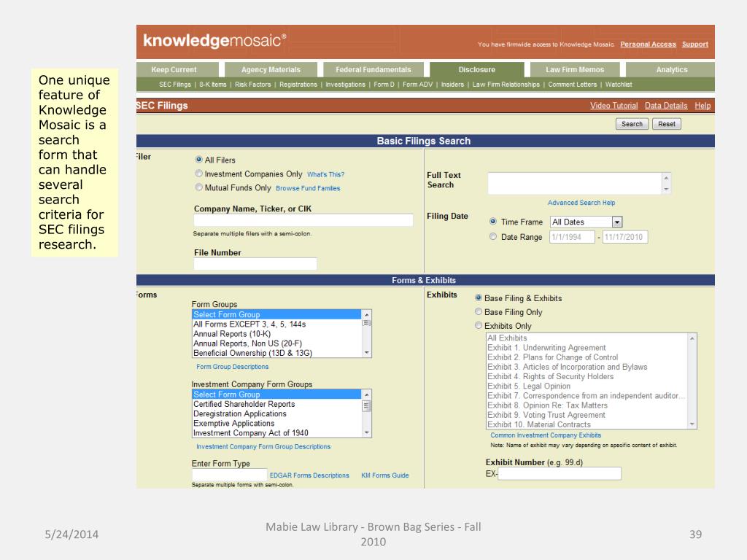
Task: Click the end date field 11/17/2010
Action: tap(625, 237)
